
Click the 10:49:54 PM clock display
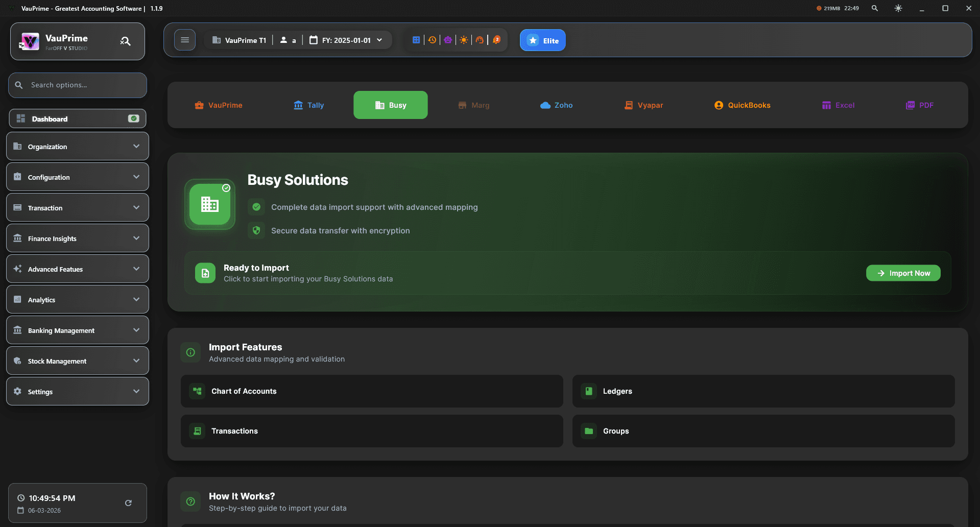[x=52, y=498]
